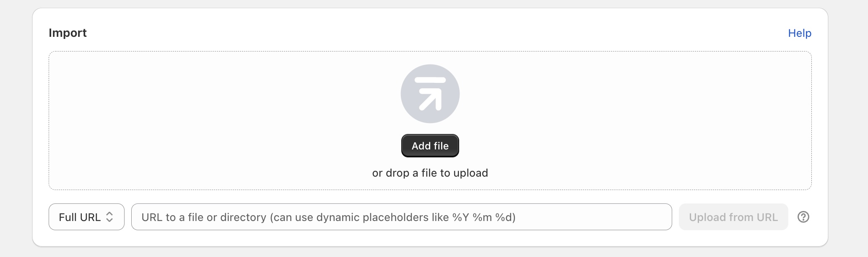
Task: Click the upload arrow circle icon
Action: [x=430, y=94]
